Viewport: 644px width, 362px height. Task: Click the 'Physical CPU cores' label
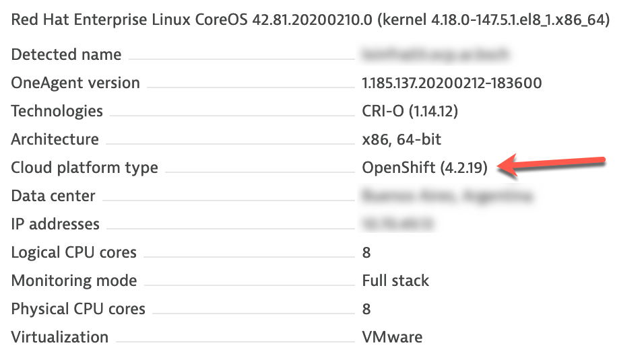(x=78, y=309)
